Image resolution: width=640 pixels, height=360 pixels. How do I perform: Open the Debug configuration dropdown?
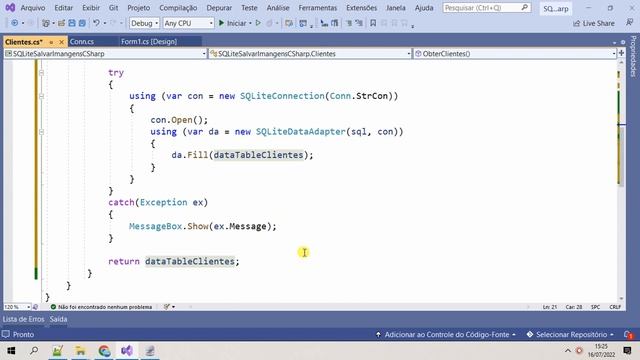(144, 23)
